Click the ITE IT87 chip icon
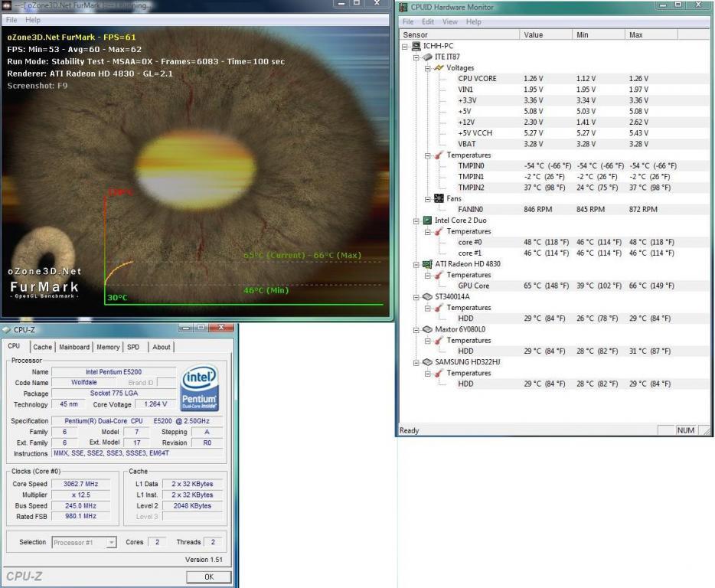 [x=427, y=57]
